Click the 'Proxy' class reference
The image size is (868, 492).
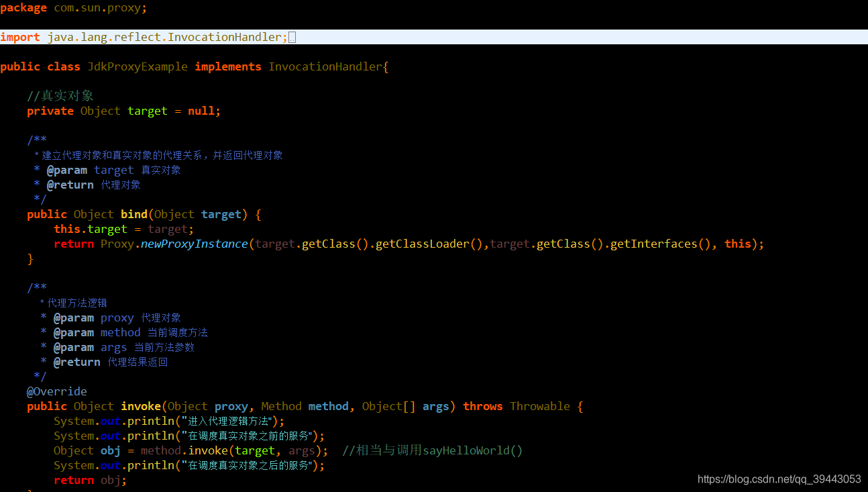tap(117, 244)
